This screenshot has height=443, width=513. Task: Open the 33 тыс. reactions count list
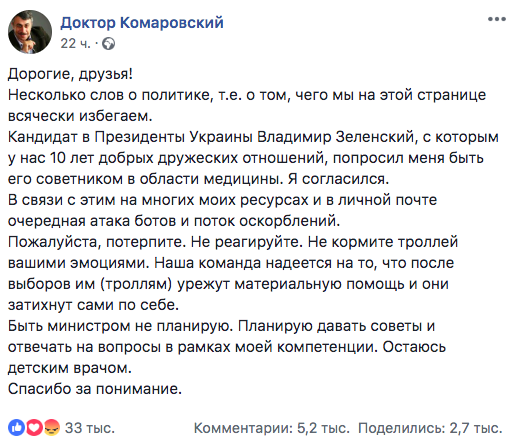tap(90, 428)
